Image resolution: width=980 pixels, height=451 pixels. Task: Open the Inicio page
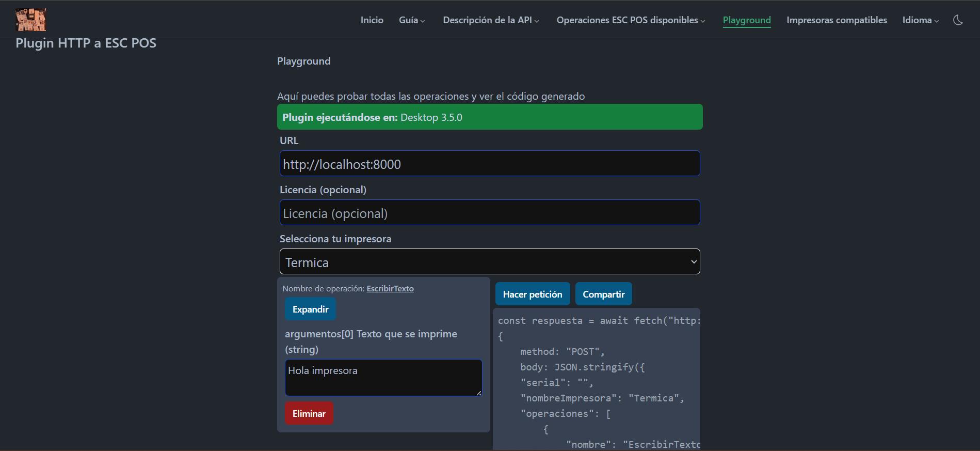pyautogui.click(x=372, y=20)
